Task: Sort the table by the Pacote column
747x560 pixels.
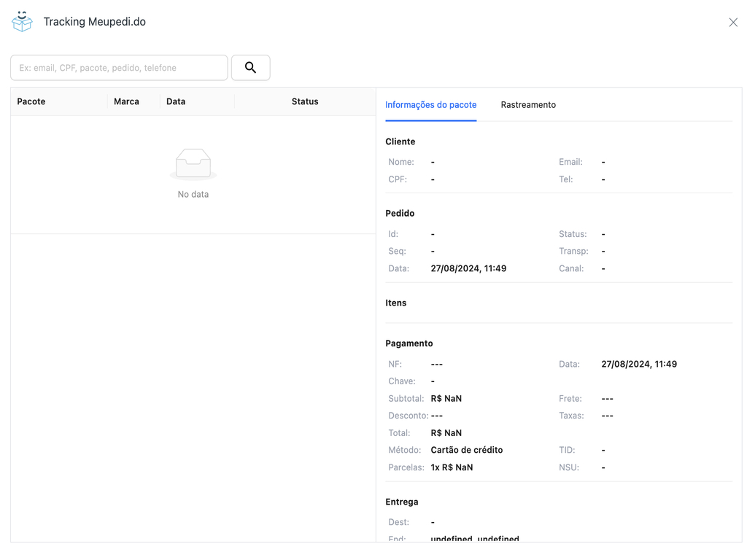Action: tap(31, 101)
